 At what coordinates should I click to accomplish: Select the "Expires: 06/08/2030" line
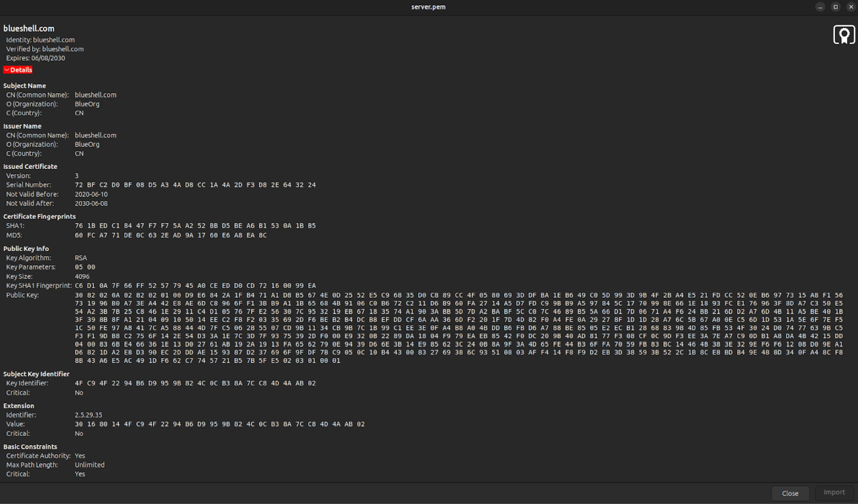[36, 58]
